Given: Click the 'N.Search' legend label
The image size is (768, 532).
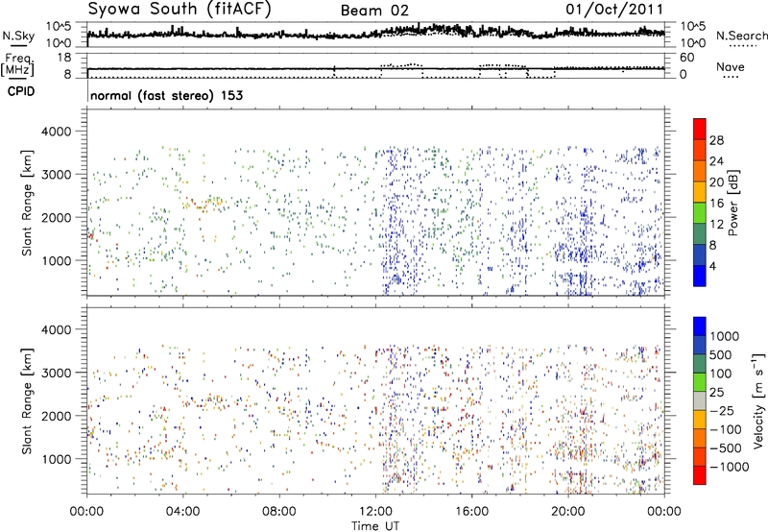Looking at the screenshot, I should pyautogui.click(x=741, y=36).
